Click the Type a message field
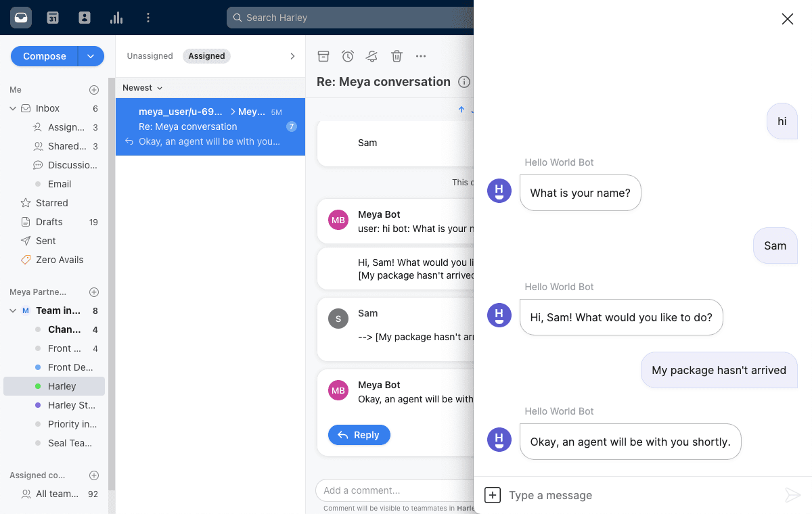The image size is (812, 514). pyautogui.click(x=641, y=495)
